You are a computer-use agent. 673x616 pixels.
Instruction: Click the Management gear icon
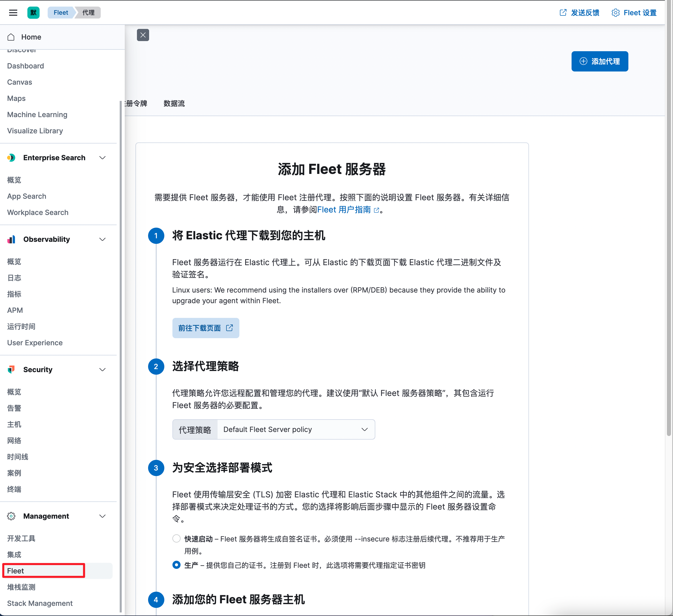coord(11,516)
